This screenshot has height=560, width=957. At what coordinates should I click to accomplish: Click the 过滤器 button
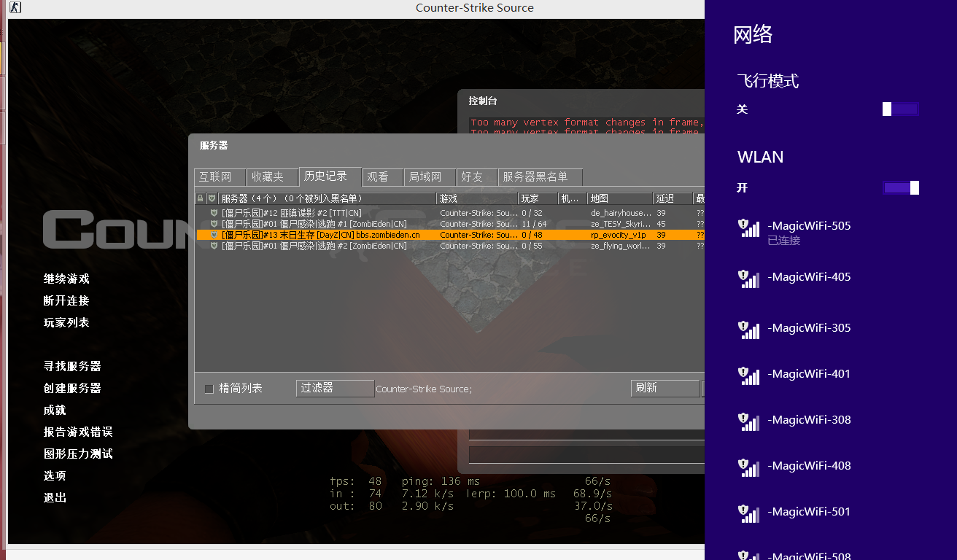[x=335, y=389]
